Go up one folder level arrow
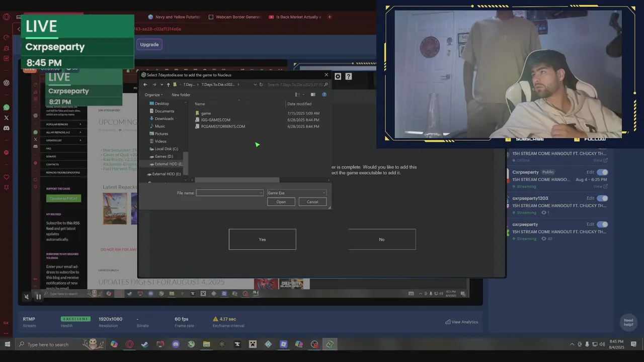Image resolution: width=644 pixels, height=362 pixels. 168,84
